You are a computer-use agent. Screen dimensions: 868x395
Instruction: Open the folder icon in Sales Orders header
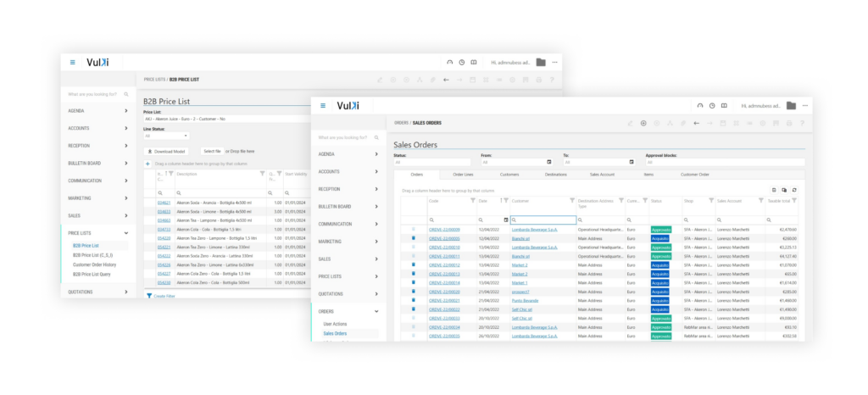(x=791, y=106)
